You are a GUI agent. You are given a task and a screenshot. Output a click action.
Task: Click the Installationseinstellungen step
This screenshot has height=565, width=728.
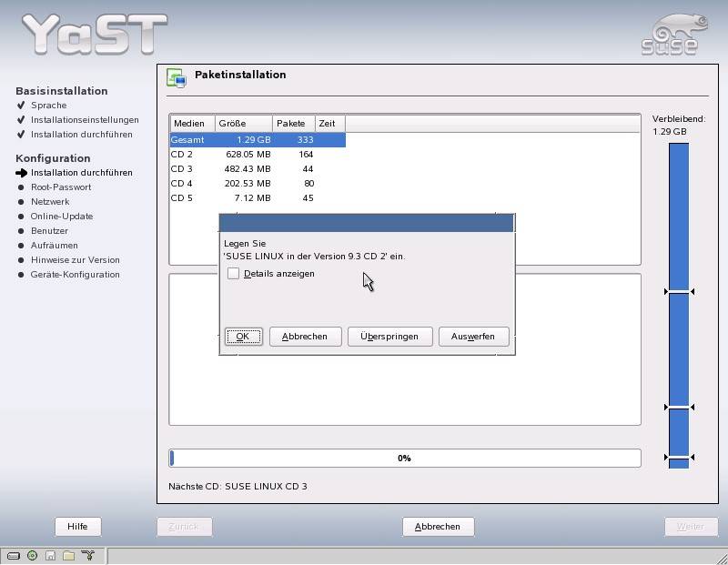[85, 120]
